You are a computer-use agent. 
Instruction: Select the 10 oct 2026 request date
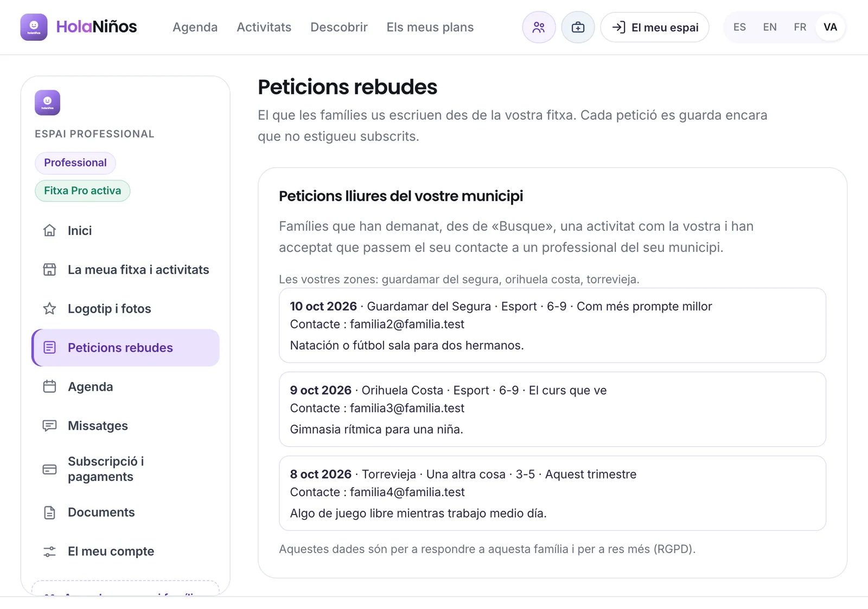pyautogui.click(x=323, y=306)
